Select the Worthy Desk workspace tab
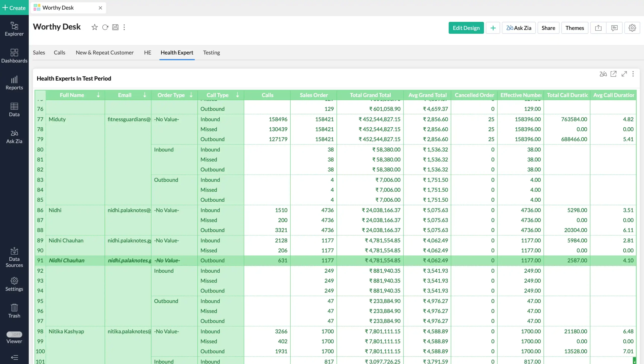This screenshot has width=644, height=364. (68, 8)
